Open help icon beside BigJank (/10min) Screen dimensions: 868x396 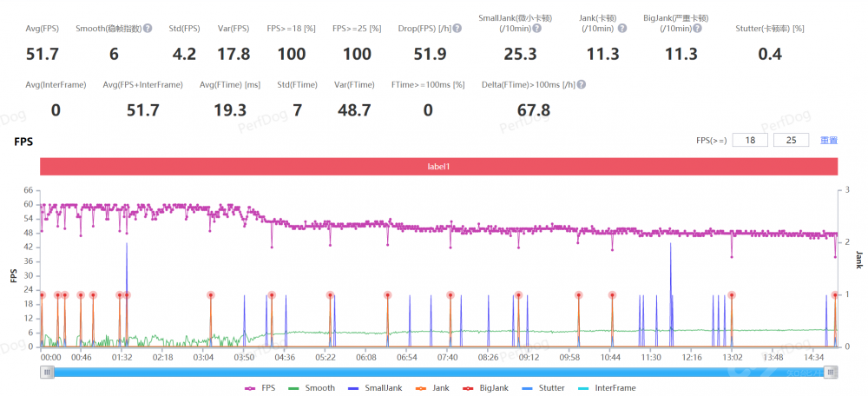tap(698, 29)
